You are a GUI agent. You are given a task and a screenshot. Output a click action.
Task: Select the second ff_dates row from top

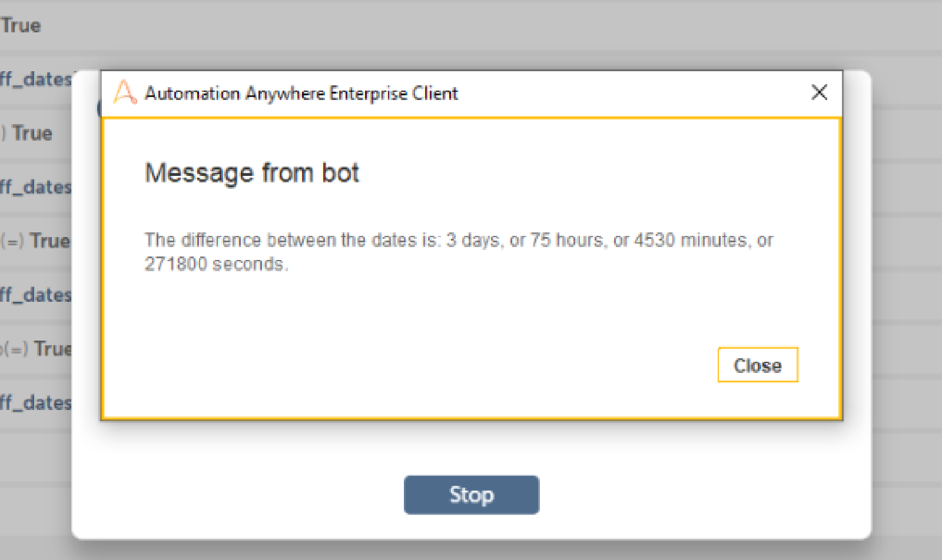tap(35, 188)
